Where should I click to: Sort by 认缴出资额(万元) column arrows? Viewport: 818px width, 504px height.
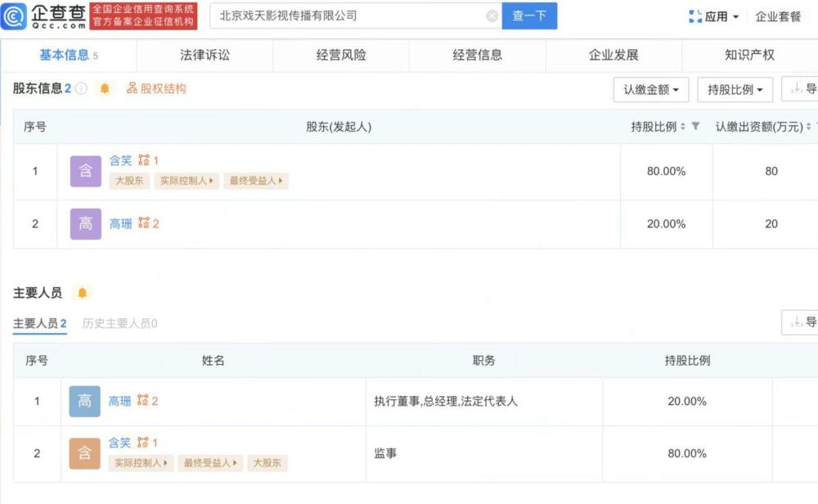click(x=808, y=127)
